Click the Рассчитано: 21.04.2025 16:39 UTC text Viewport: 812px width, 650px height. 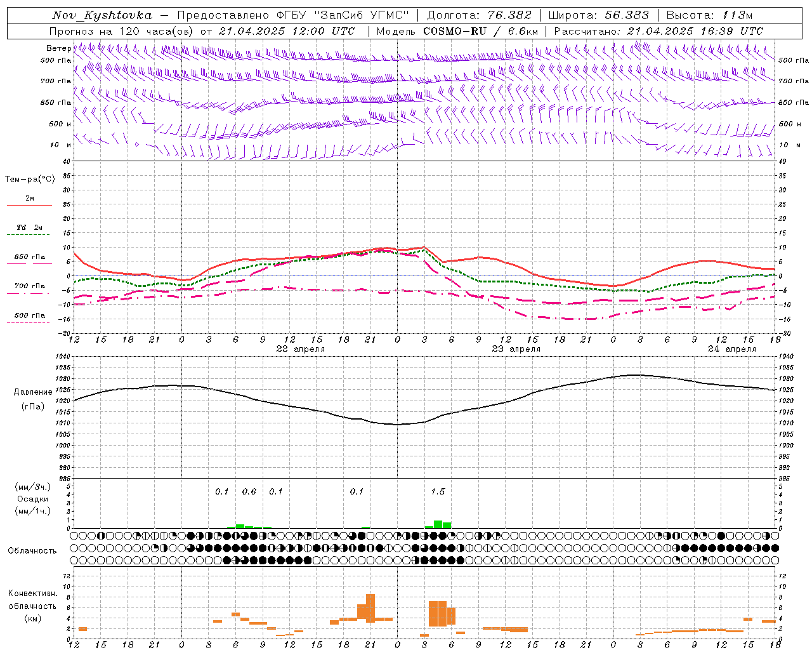658,31
